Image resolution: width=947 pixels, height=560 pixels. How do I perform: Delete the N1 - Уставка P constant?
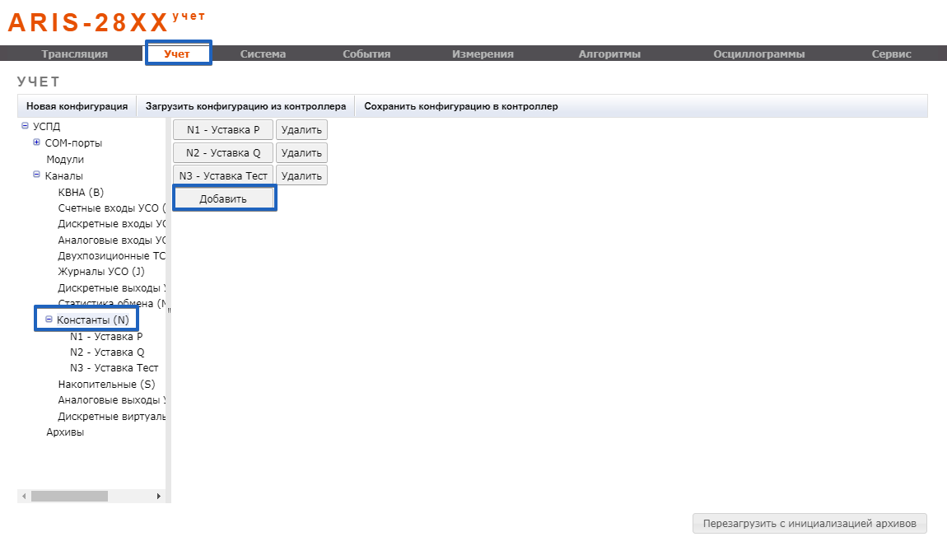click(301, 130)
